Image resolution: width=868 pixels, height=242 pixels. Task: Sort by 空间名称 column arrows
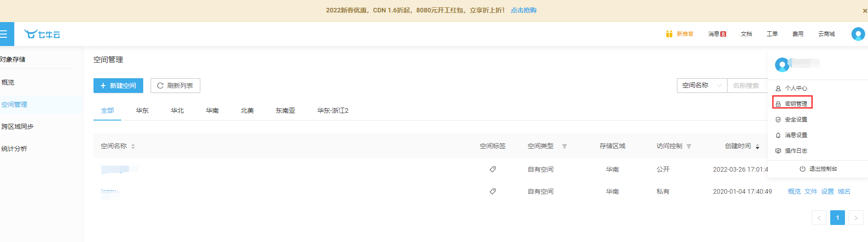click(133, 146)
